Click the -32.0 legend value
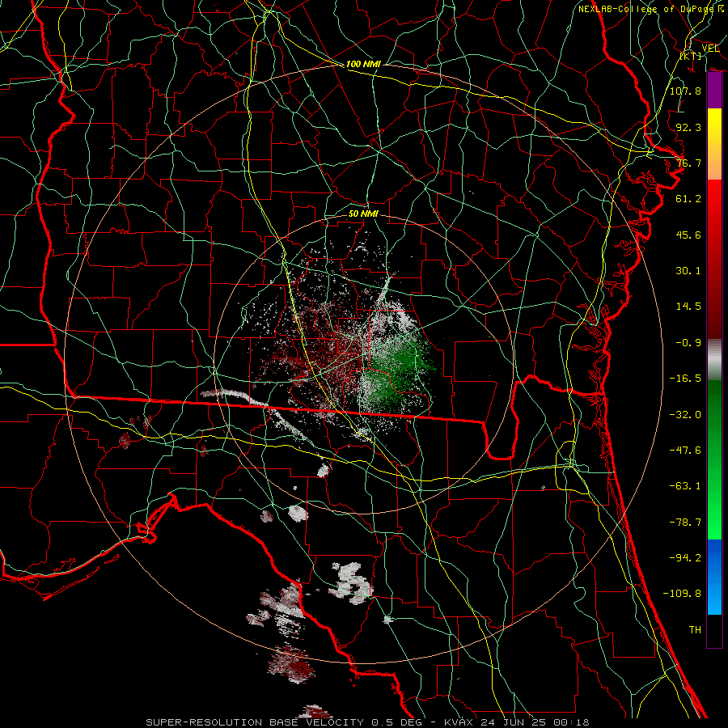728x728 pixels. pos(685,414)
